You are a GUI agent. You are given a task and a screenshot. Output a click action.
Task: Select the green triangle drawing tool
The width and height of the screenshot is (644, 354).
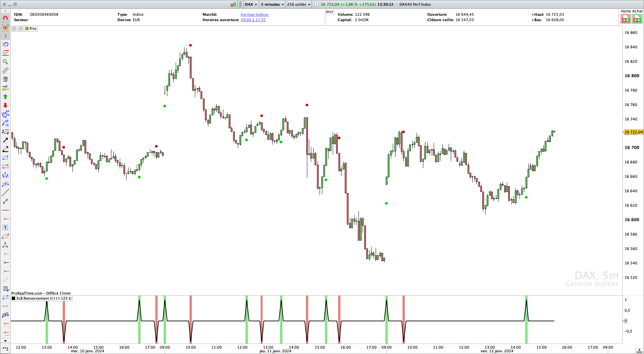(x=5, y=245)
